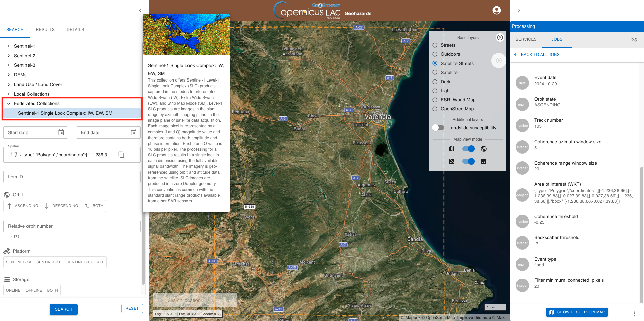644x321 pixels.
Task: Open the more options kebab menu
Action: [634, 314]
